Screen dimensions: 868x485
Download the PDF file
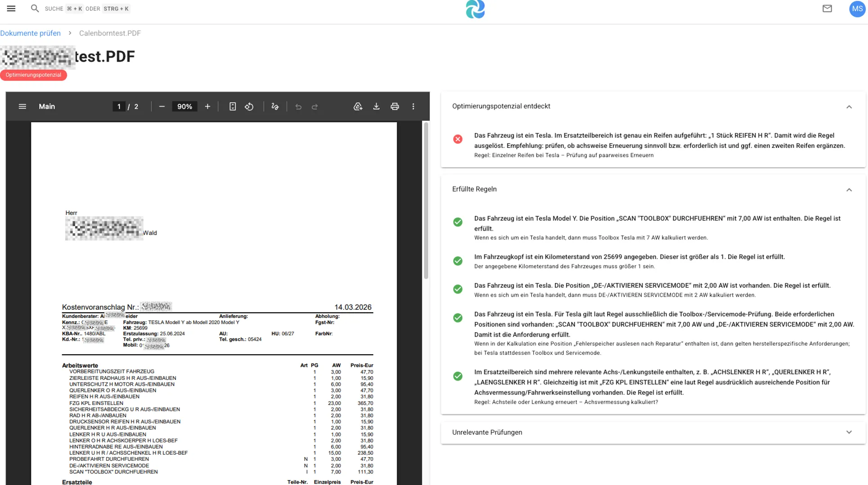pyautogui.click(x=376, y=107)
